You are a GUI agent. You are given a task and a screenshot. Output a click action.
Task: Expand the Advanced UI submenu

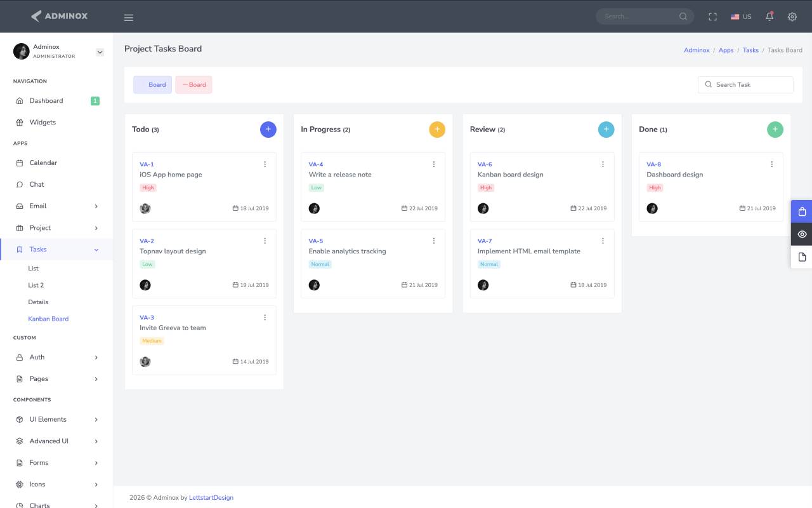[56, 441]
